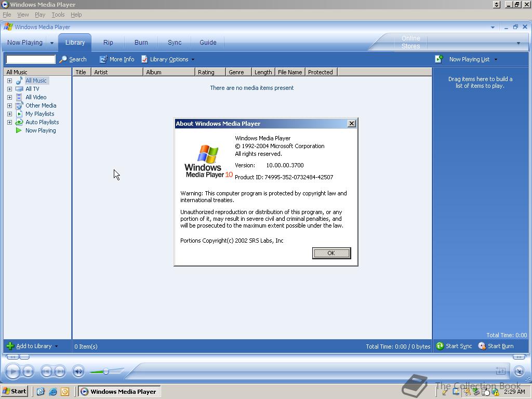Sort by the Genre column header
The image size is (532, 399).
[238, 72]
